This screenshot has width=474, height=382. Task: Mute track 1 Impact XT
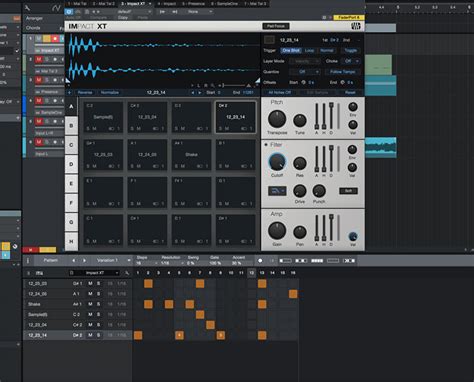point(39,39)
